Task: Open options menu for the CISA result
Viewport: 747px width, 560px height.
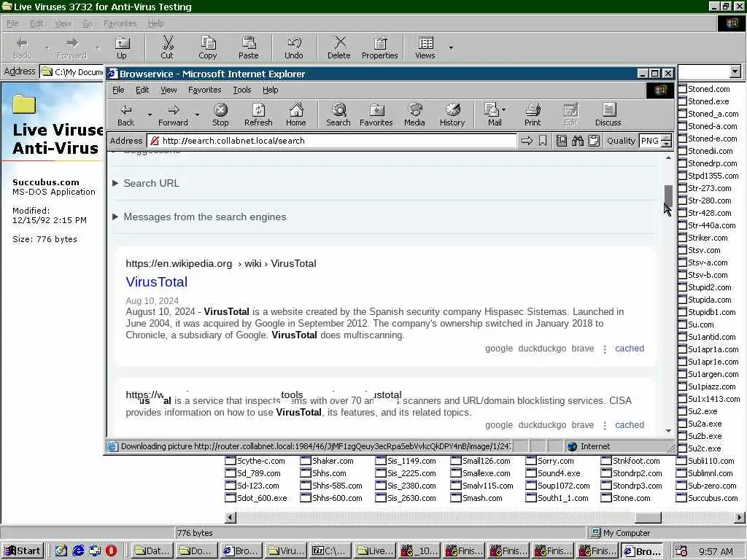Action: 605,426
